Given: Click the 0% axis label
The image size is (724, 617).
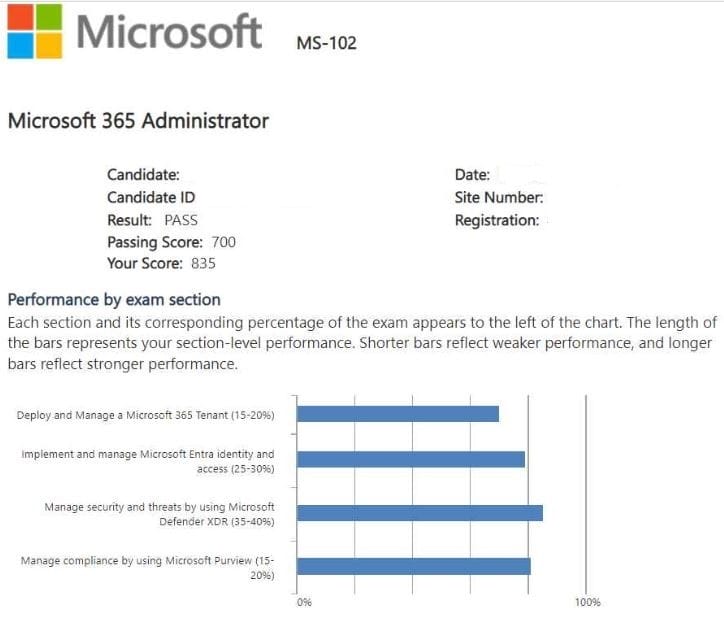Looking at the screenshot, I should tap(304, 603).
